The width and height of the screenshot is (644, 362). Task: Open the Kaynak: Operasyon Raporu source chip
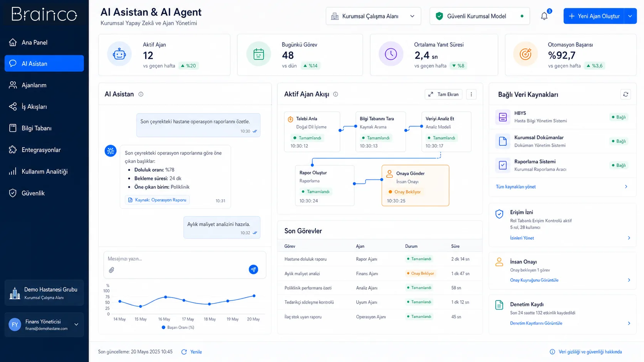point(157,200)
